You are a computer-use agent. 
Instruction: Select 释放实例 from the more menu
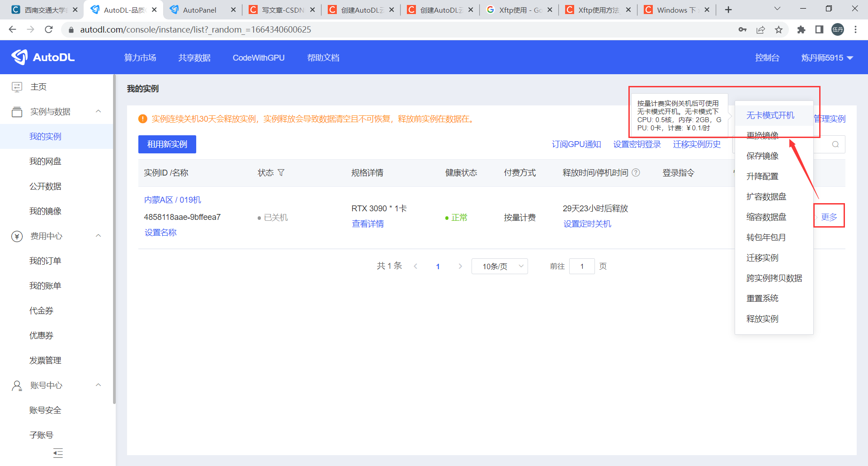(762, 319)
